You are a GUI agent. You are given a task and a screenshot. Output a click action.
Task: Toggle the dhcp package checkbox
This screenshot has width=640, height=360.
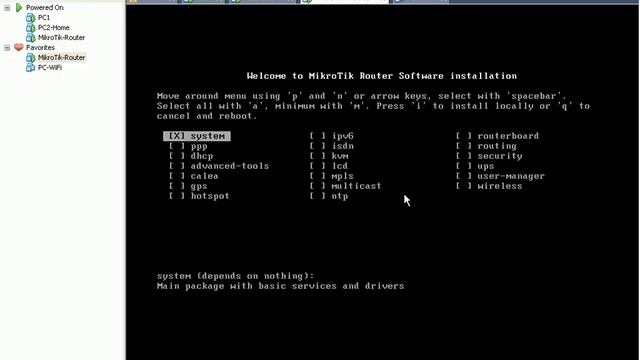177,156
